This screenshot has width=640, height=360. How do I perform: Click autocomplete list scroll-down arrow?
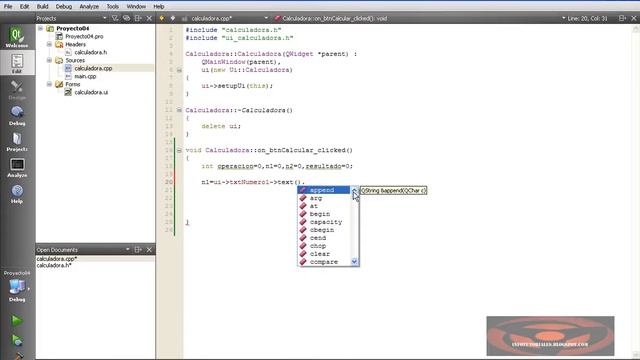click(x=354, y=262)
